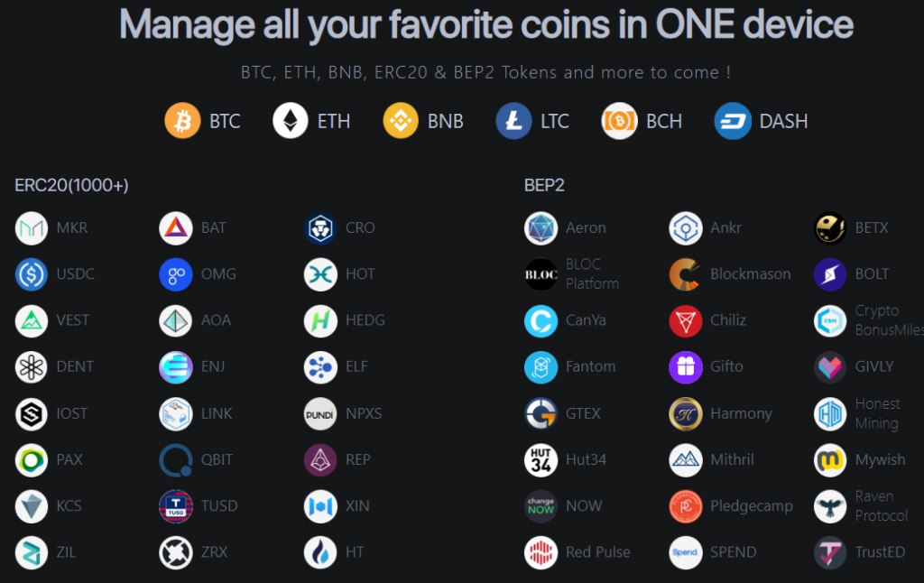
Task: Click the MKR token icon
Action: pyautogui.click(x=32, y=228)
